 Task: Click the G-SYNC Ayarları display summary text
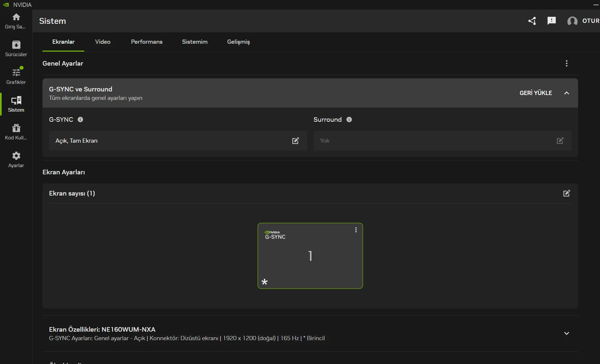[x=187, y=338]
